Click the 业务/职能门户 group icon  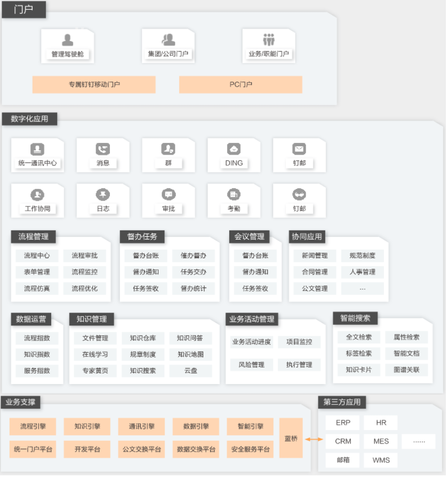tap(269, 39)
